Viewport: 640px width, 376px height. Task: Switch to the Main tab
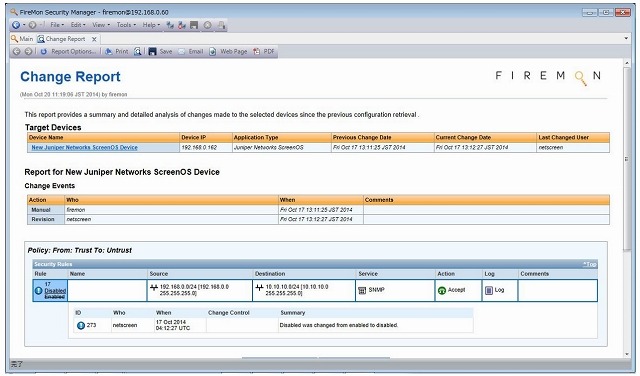click(22, 39)
